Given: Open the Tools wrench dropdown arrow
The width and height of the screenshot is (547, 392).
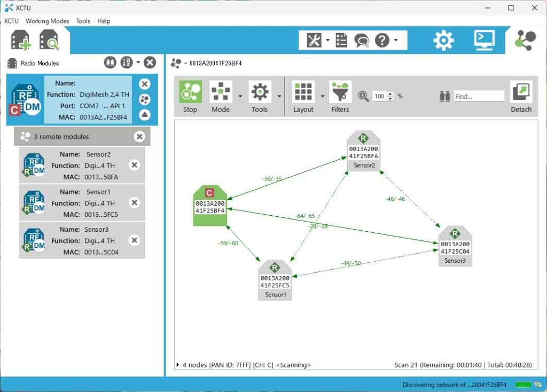Looking at the screenshot, I should 327,41.
